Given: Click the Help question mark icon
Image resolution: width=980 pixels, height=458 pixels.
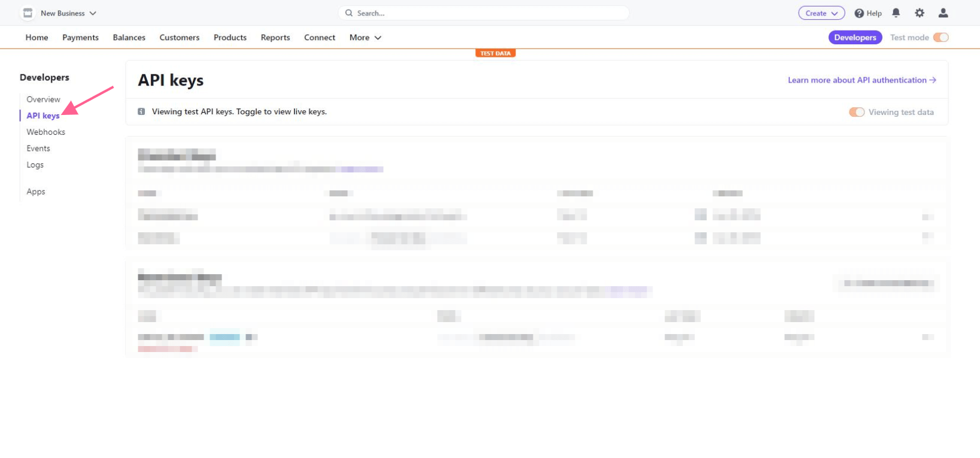Looking at the screenshot, I should (859, 13).
